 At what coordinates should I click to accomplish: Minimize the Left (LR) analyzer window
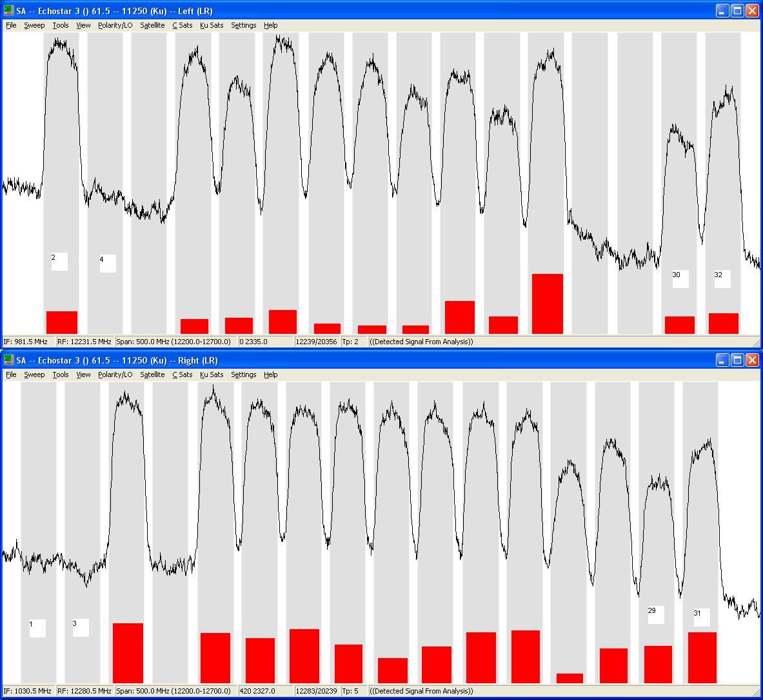[x=722, y=11]
